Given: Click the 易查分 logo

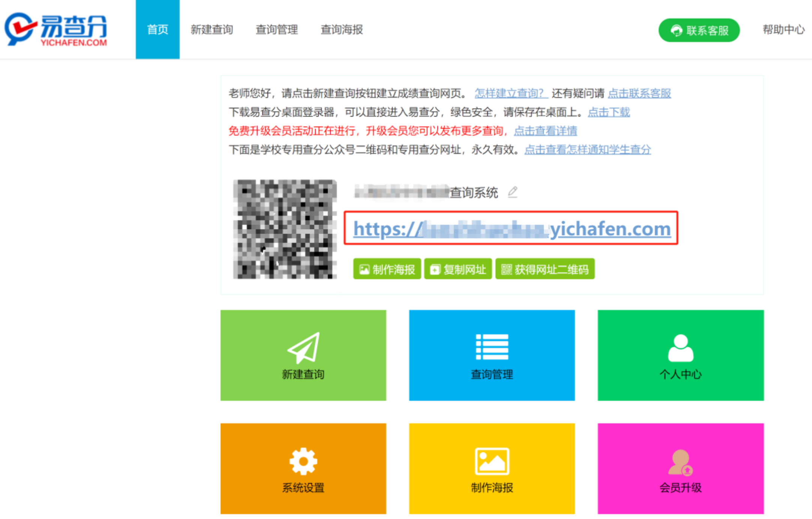Looking at the screenshot, I should coord(56,30).
